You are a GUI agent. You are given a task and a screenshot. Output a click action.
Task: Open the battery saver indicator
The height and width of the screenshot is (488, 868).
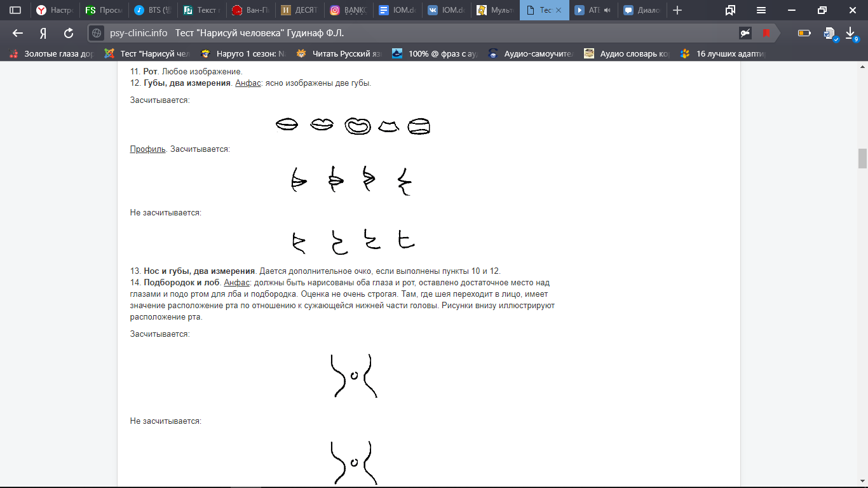[x=804, y=33]
